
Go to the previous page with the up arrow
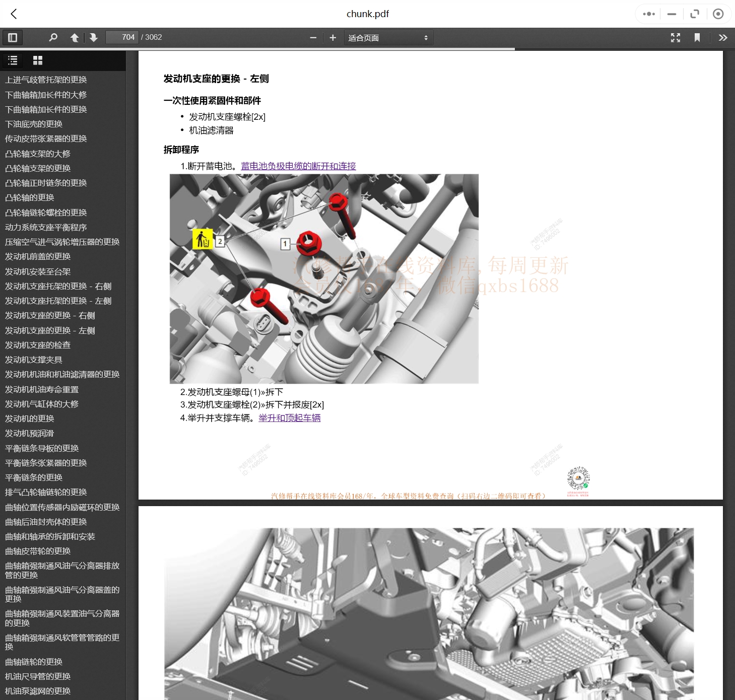pyautogui.click(x=74, y=37)
